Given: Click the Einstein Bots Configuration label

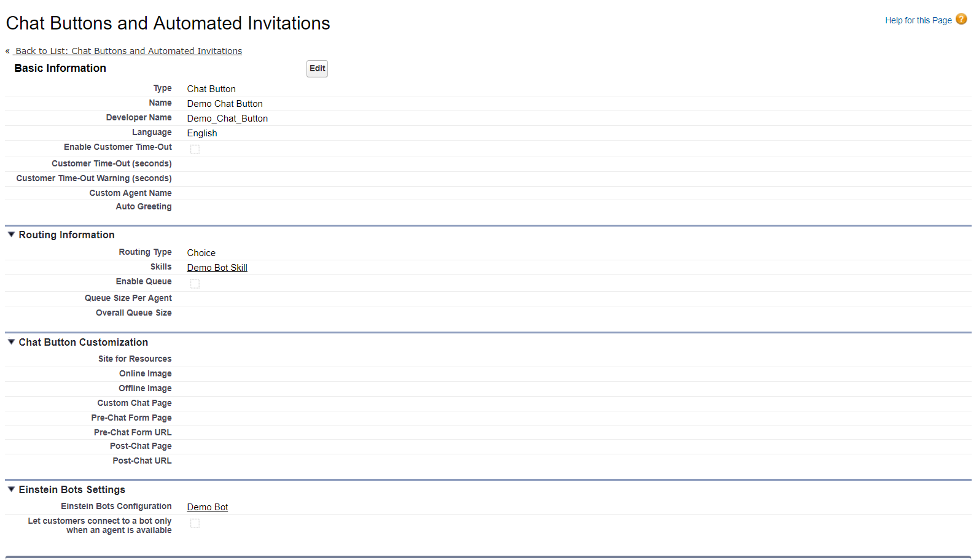Looking at the screenshot, I should 116,506.
